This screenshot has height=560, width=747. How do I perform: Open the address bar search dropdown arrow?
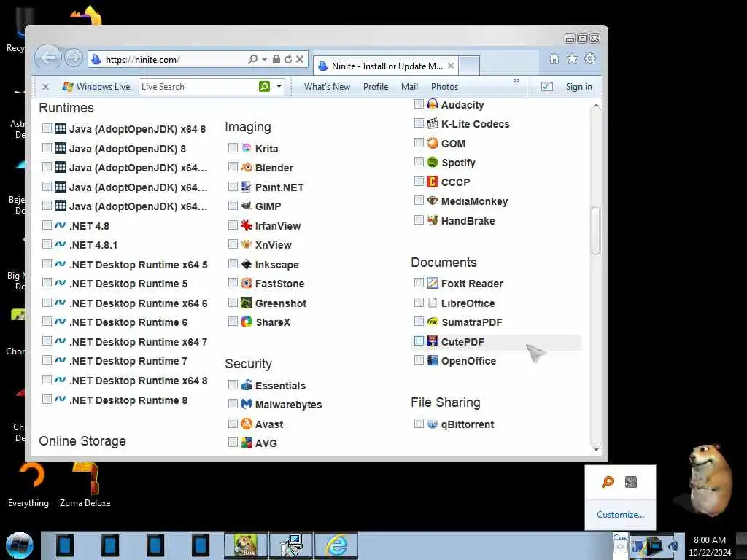264,60
